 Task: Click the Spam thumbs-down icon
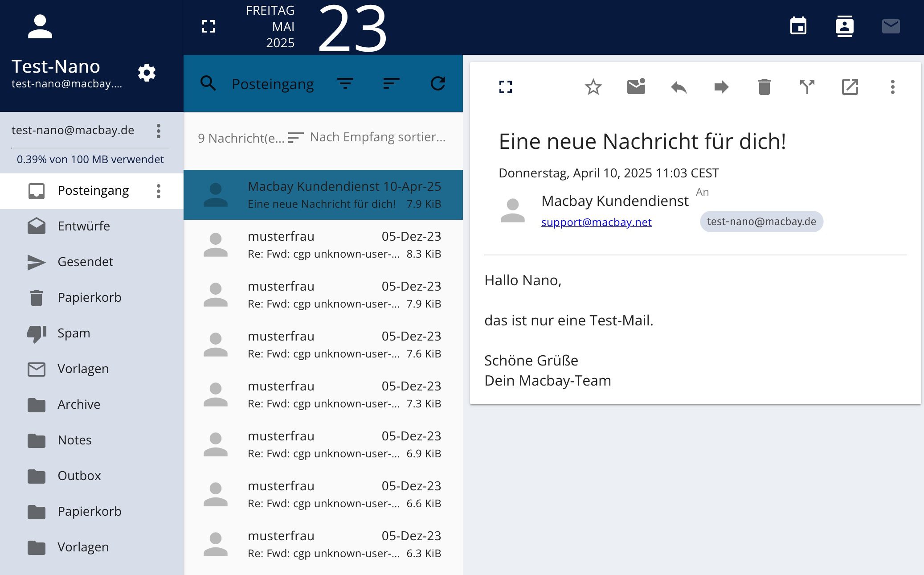point(37,334)
